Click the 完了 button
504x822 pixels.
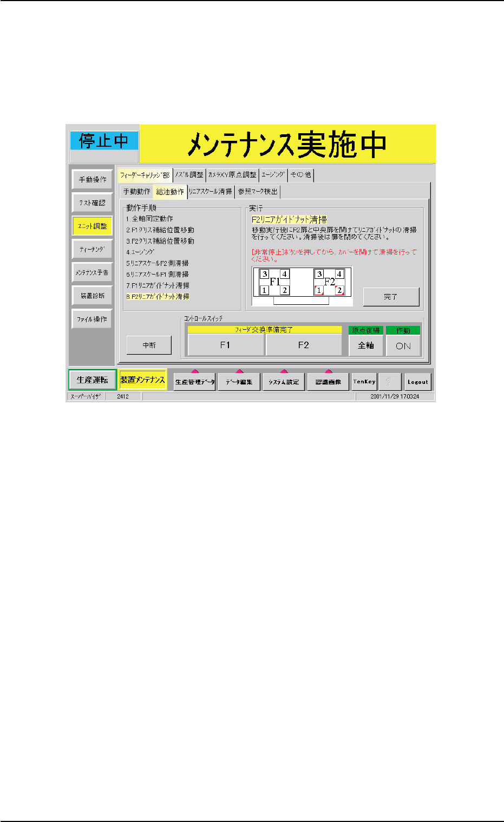click(391, 297)
